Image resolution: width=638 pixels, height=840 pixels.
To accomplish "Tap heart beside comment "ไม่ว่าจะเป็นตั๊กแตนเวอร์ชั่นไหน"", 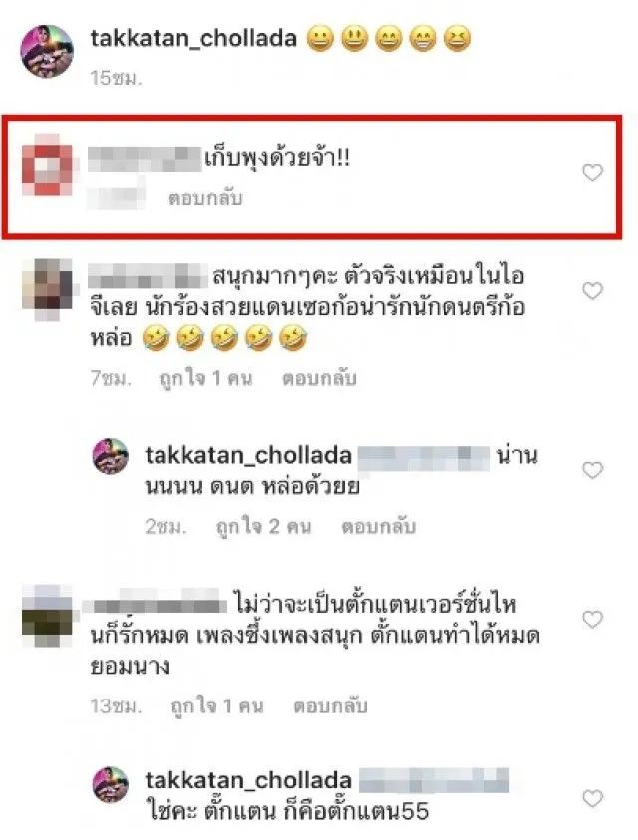I will pos(592,619).
